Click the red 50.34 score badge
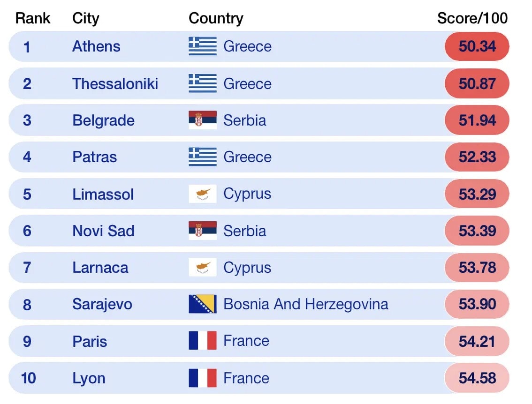 [x=477, y=46]
